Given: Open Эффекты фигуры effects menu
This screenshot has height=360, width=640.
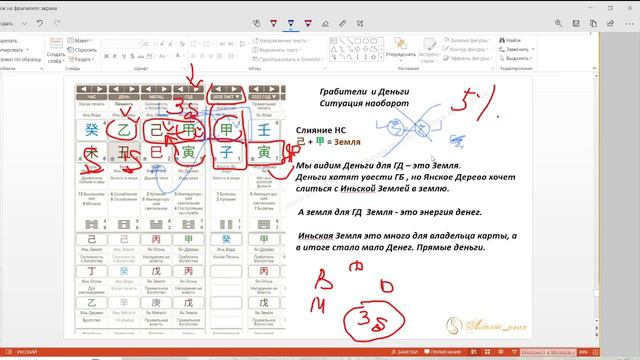Looking at the screenshot, I should (467, 58).
